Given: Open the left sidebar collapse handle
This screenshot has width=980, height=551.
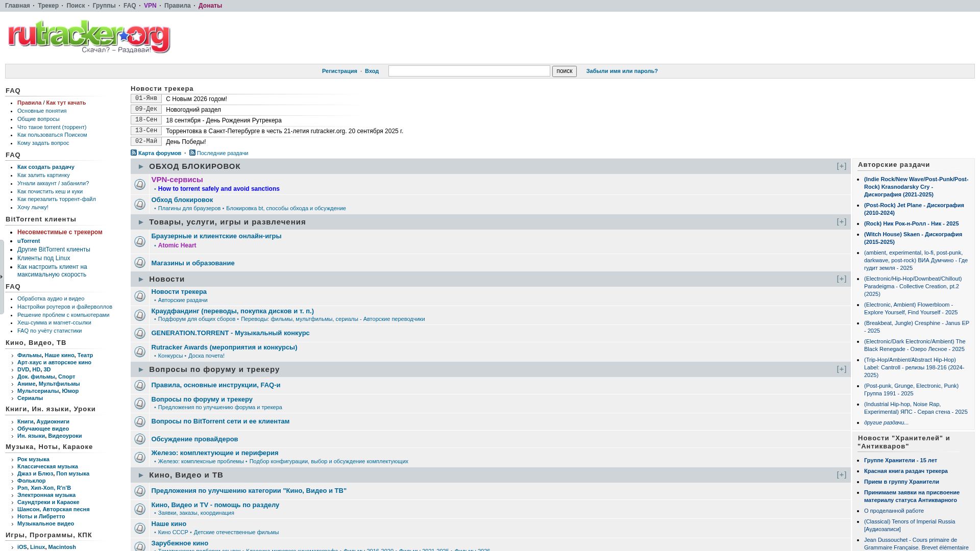Looking at the screenshot, I should click(2, 277).
